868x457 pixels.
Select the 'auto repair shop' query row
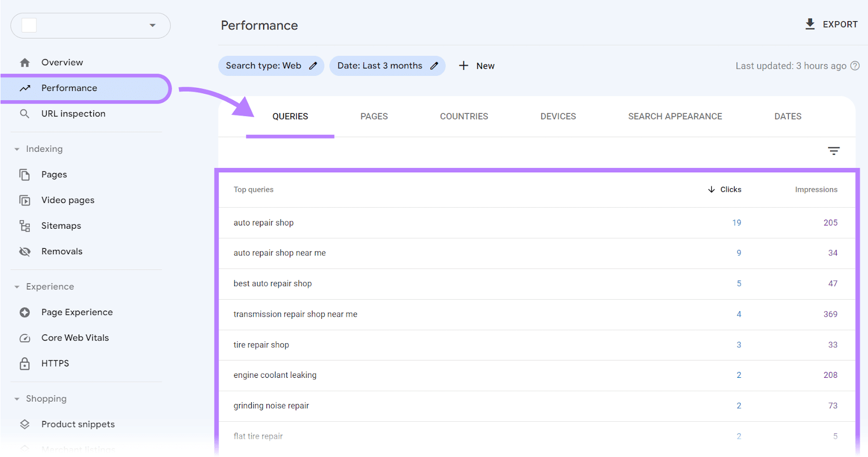(x=537, y=223)
